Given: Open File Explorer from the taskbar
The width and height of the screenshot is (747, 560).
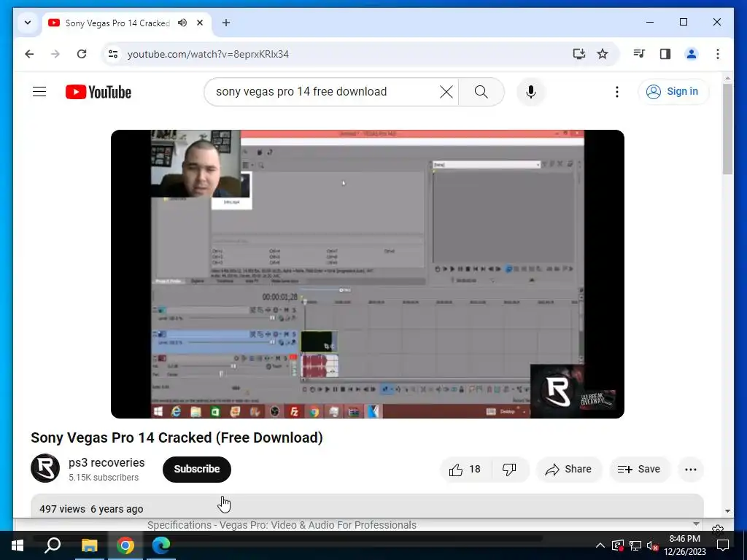Looking at the screenshot, I should point(89,545).
